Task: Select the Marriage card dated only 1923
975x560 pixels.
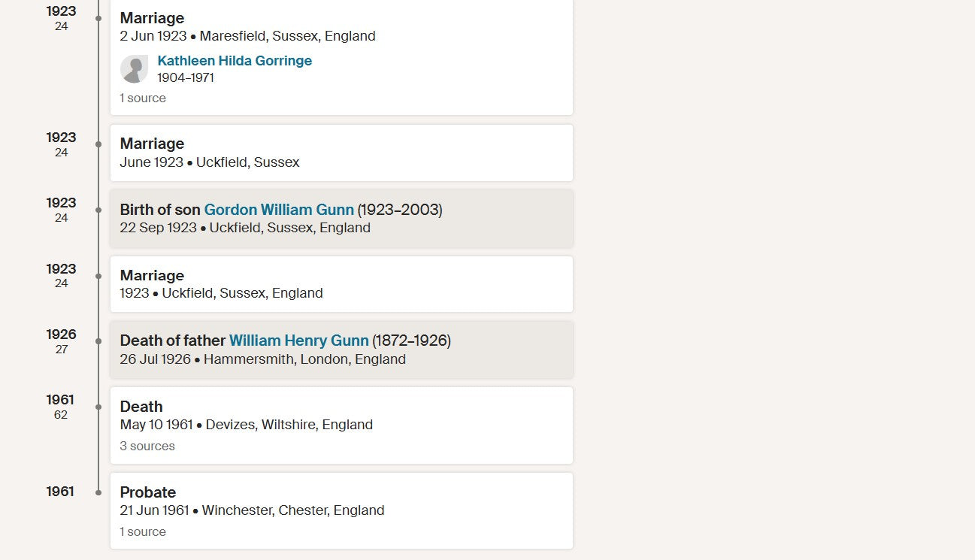Action: (x=341, y=284)
